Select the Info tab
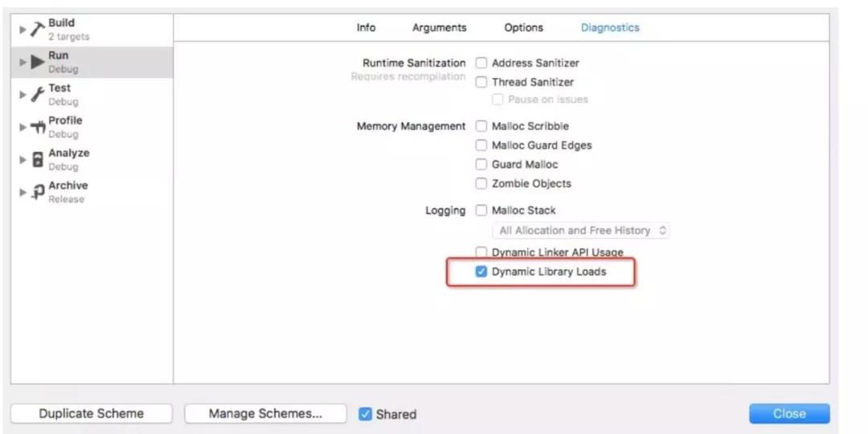868x434 pixels. click(366, 27)
